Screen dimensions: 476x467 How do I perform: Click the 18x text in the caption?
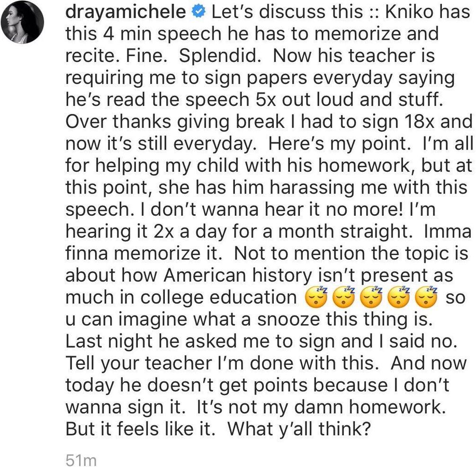tap(419, 122)
